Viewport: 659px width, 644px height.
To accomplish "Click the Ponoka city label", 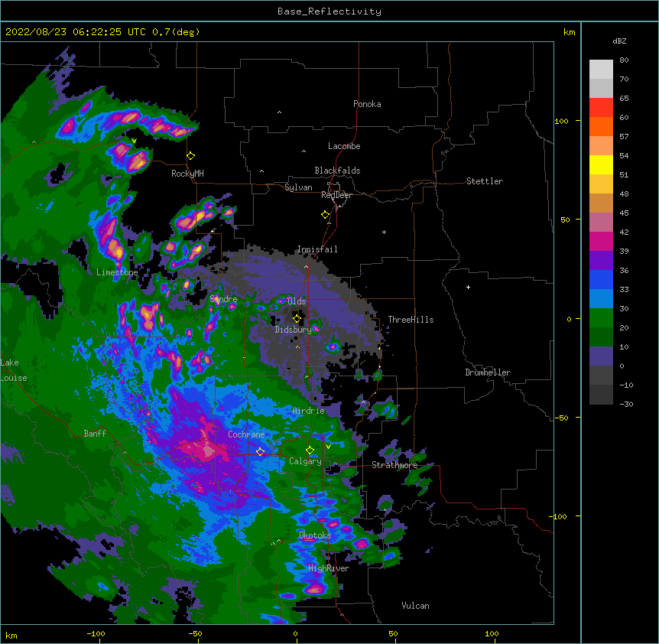I will pyautogui.click(x=367, y=104).
